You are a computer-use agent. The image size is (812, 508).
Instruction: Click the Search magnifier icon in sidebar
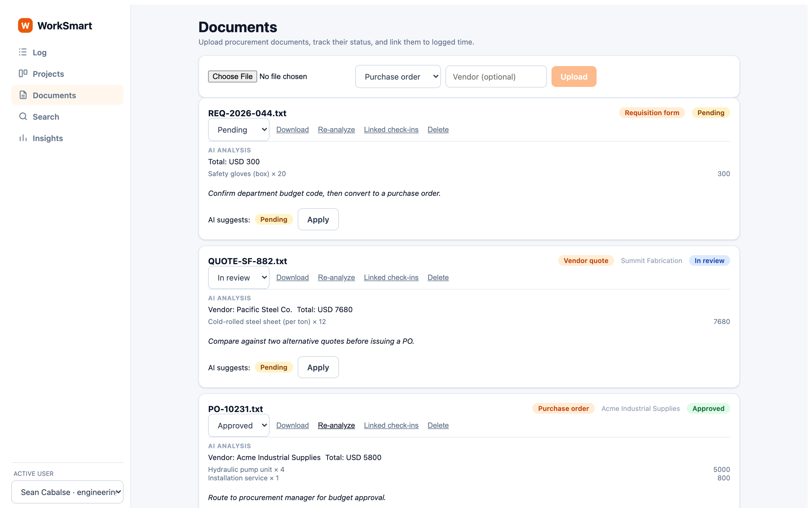tap(23, 117)
